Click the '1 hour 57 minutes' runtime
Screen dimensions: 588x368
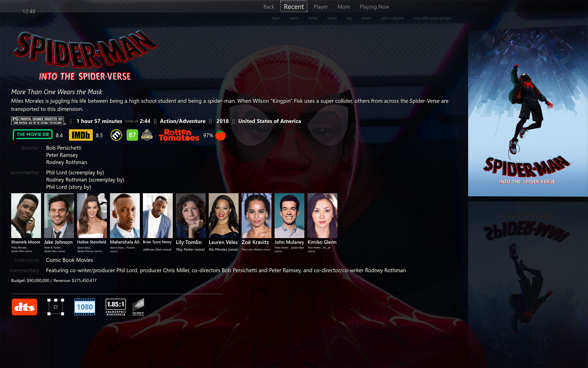(99, 121)
